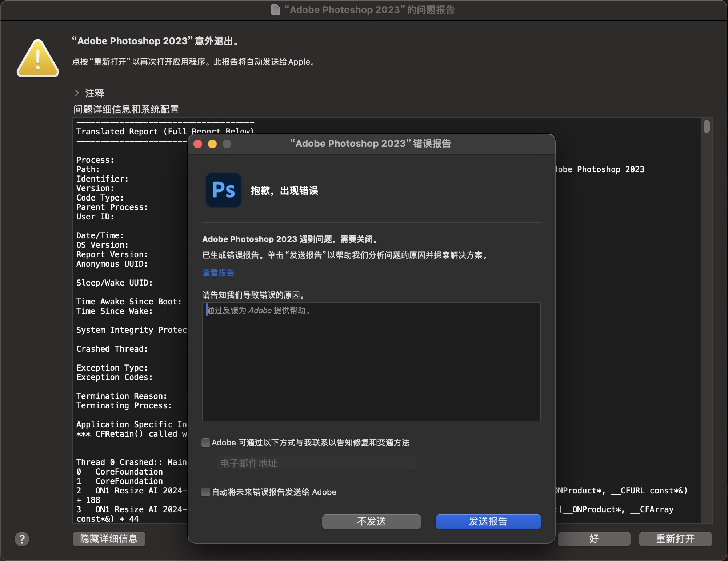The width and height of the screenshot is (728, 561).
Task: Expand the 注释 comments section
Action: [77, 93]
